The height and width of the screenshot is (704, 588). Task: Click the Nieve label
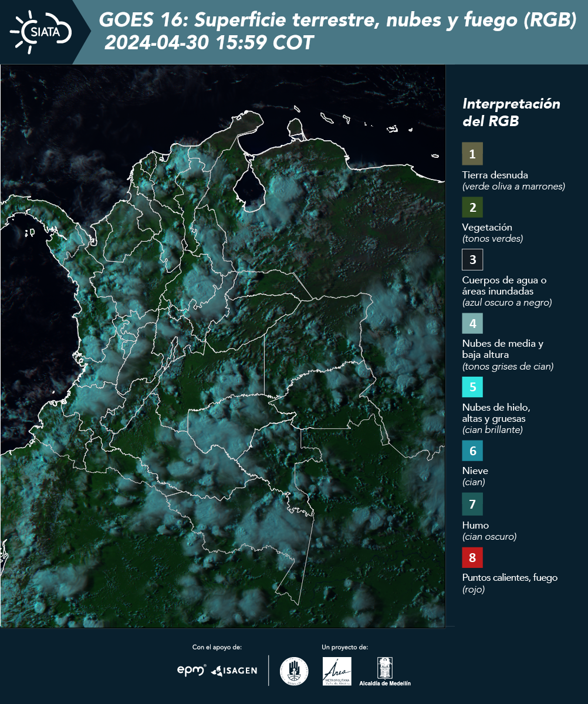point(475,471)
